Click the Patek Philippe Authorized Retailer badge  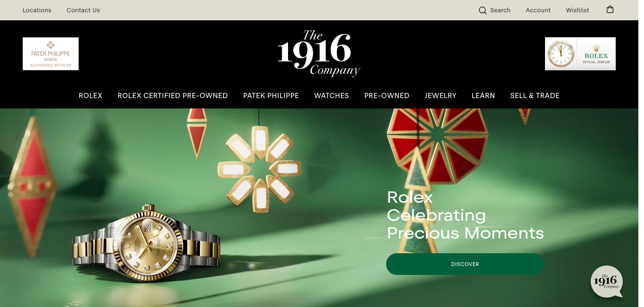click(50, 54)
